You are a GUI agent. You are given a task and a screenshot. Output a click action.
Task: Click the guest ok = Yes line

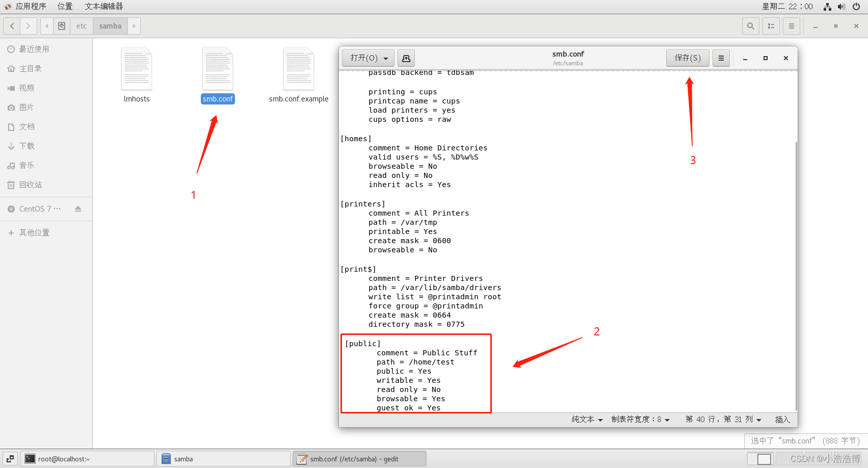pyautogui.click(x=408, y=408)
